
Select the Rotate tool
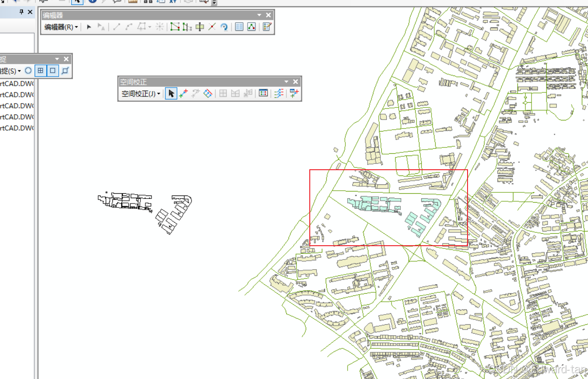tap(224, 27)
